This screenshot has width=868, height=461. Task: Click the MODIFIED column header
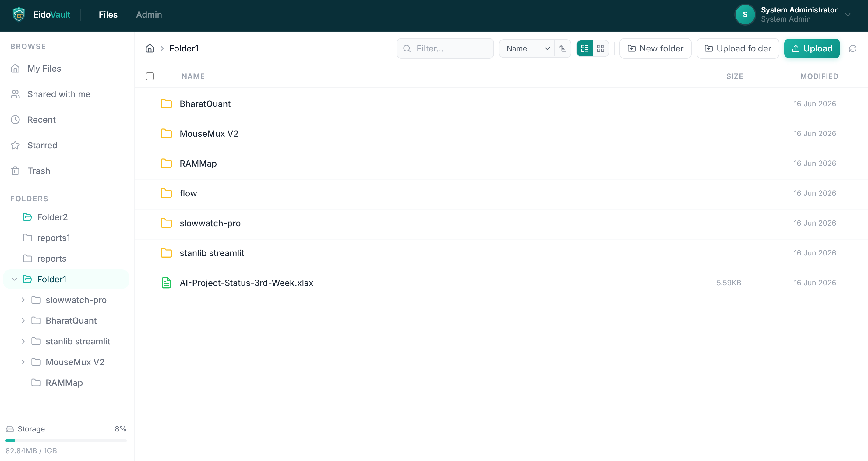click(819, 76)
